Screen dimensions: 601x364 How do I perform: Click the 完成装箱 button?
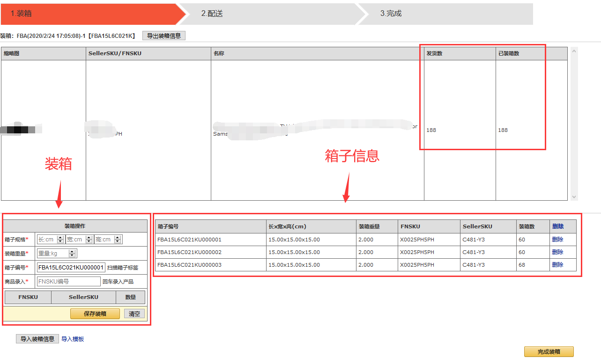pos(549,352)
